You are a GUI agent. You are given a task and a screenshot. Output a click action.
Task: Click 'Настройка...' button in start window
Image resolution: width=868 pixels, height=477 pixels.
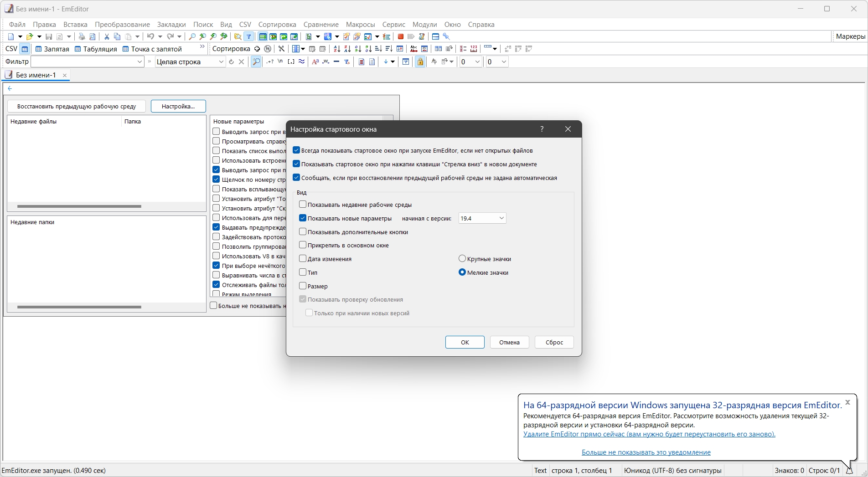coord(178,106)
